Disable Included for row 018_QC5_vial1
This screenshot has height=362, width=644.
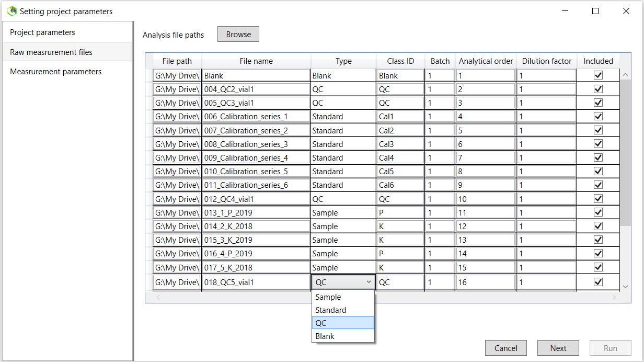coord(598,281)
